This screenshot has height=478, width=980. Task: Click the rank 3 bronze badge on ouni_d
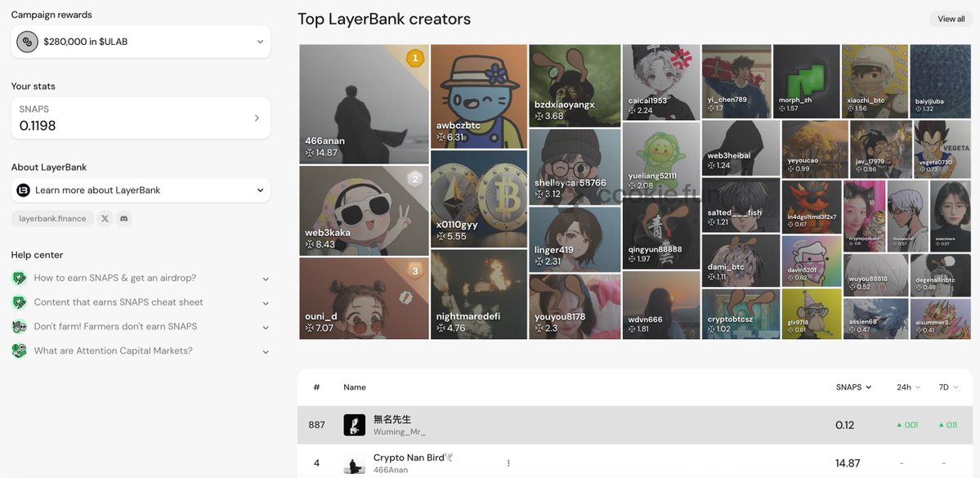[x=415, y=271]
